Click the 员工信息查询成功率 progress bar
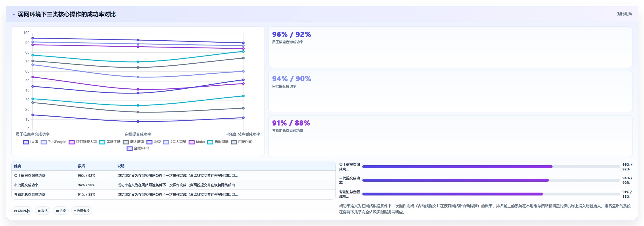Image resolution: width=644 pixels, height=226 pixels. tap(491, 167)
